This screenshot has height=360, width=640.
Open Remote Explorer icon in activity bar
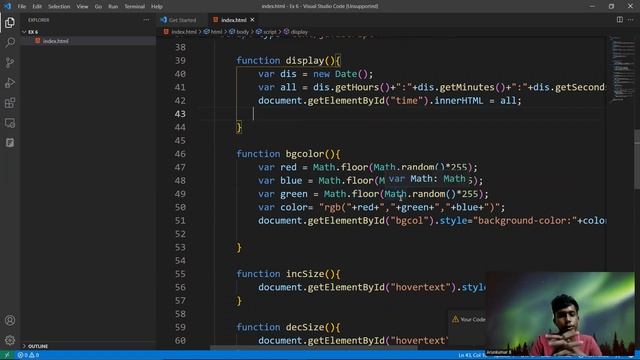pyautogui.click(x=10, y=123)
